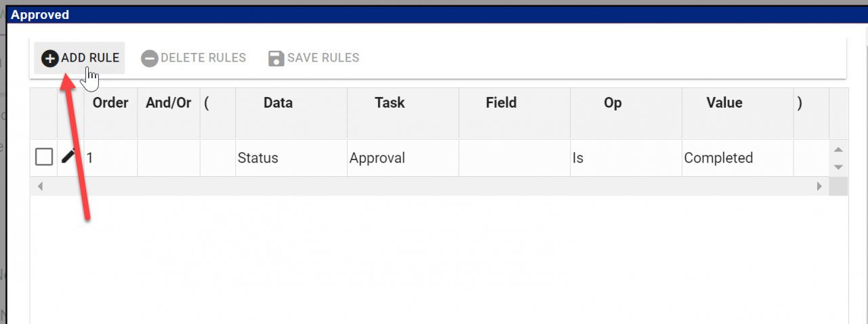868x324 pixels.
Task: Click the grid's vertical scroll up arrow
Action: tap(838, 149)
